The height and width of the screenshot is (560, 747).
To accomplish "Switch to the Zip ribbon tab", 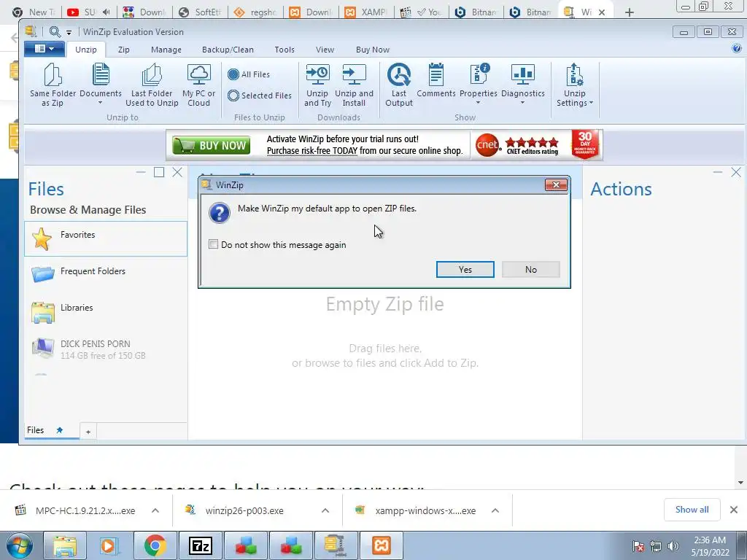I will coord(124,50).
